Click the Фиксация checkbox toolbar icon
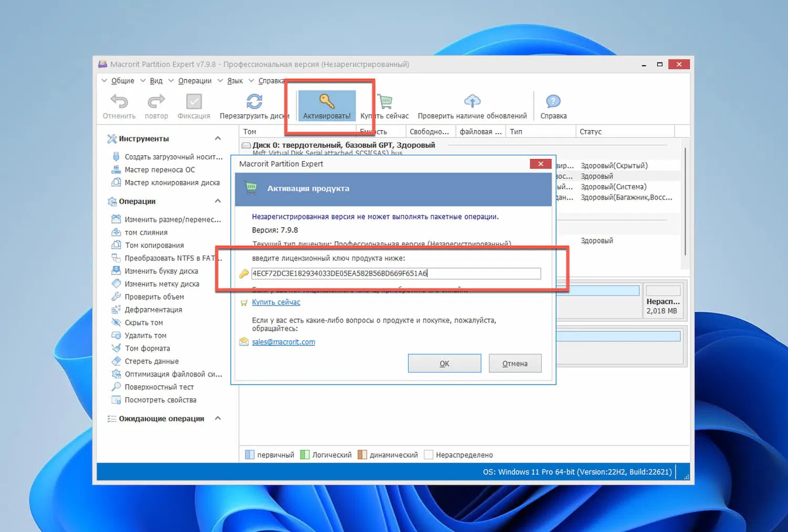 pyautogui.click(x=193, y=101)
